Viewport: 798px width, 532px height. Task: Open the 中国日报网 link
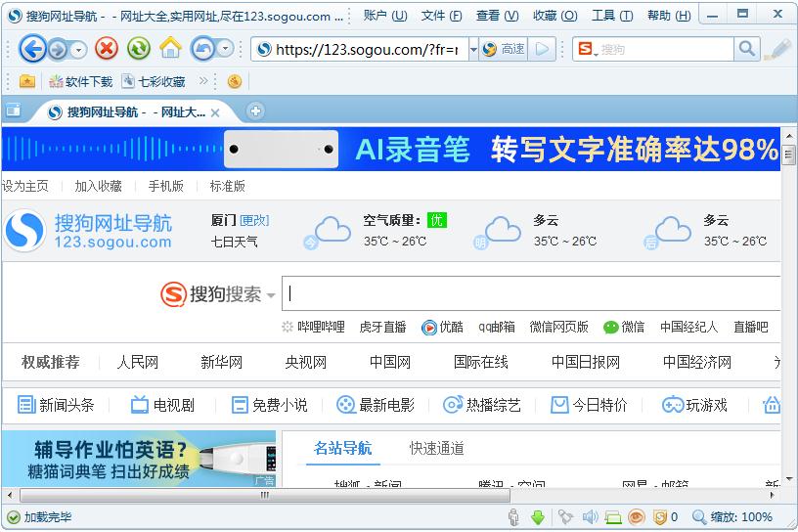tap(586, 362)
